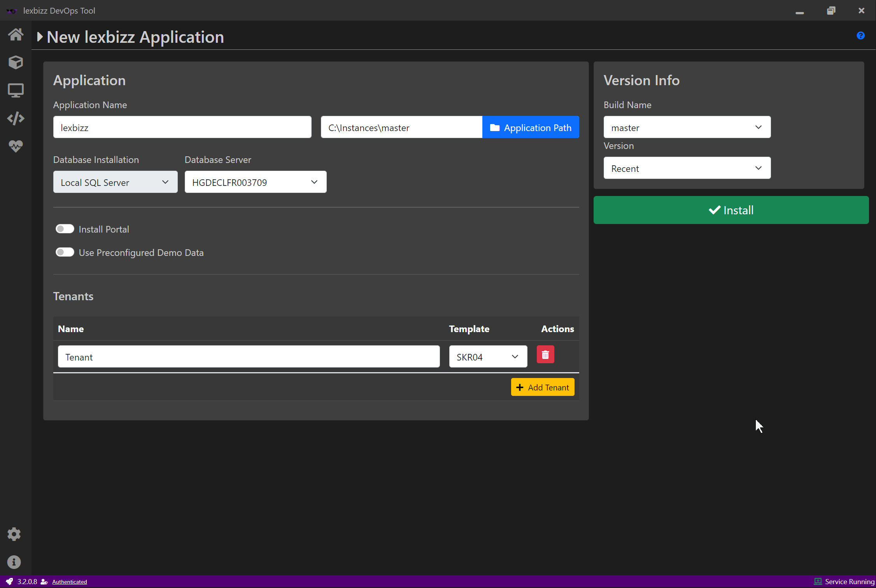Open the blue help question icon

pos(861,36)
